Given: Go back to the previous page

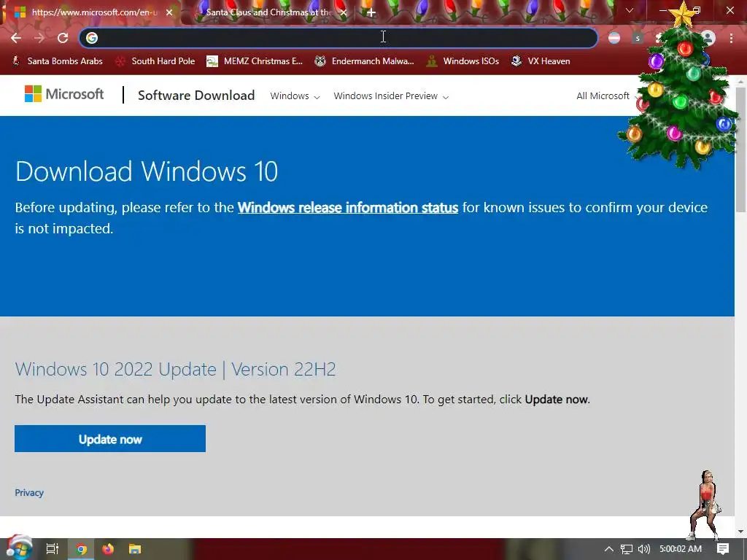Looking at the screenshot, I should (16, 38).
